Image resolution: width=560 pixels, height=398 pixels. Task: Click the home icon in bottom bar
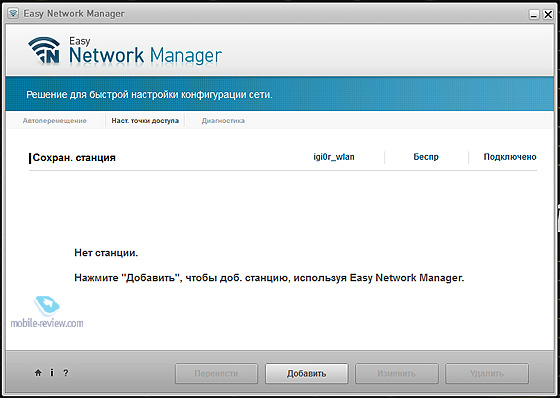(38, 373)
